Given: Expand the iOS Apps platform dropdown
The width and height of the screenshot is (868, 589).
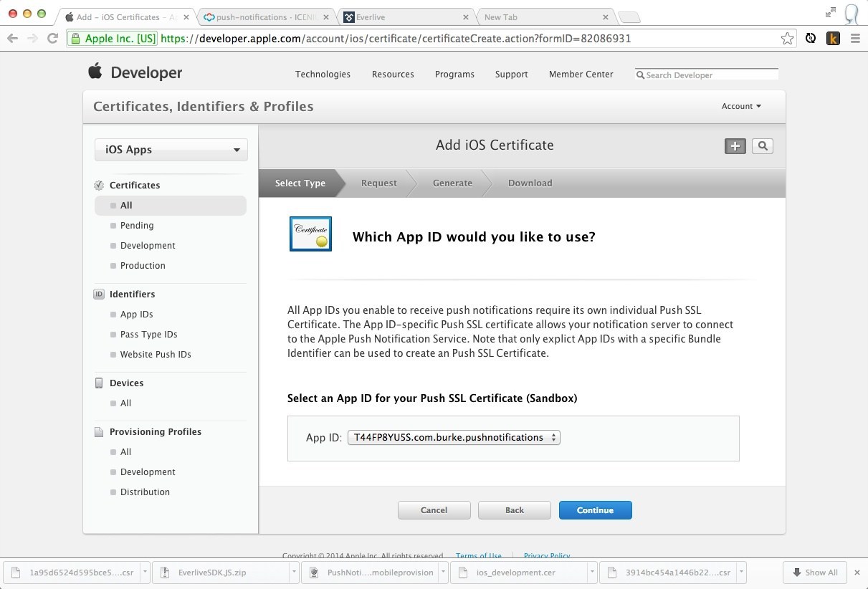Looking at the screenshot, I should (x=171, y=150).
